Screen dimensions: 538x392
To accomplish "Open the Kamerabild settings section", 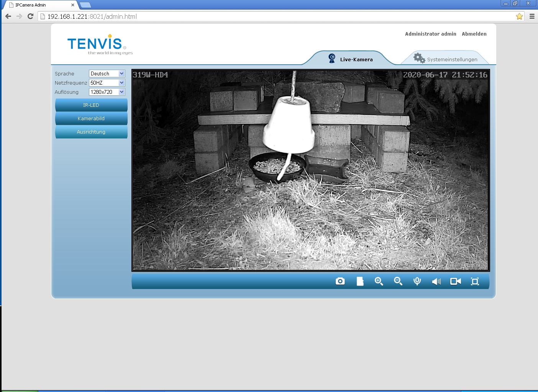I will [91, 118].
